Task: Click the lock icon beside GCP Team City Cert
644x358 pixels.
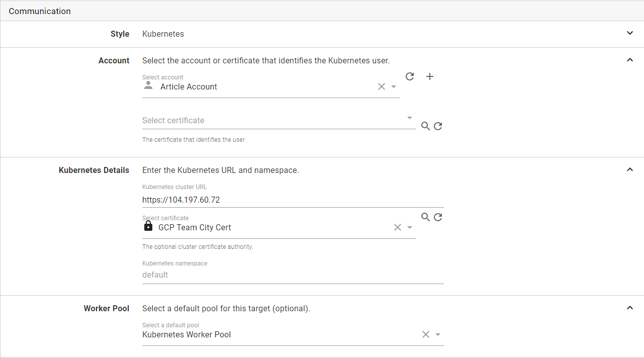Action: tap(148, 227)
